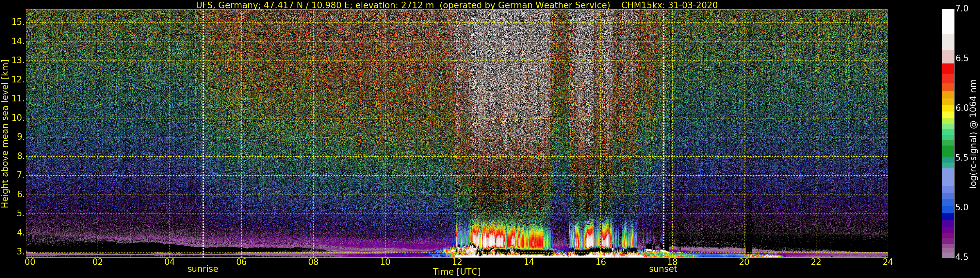Click the 20 hour tick label

click(x=744, y=262)
